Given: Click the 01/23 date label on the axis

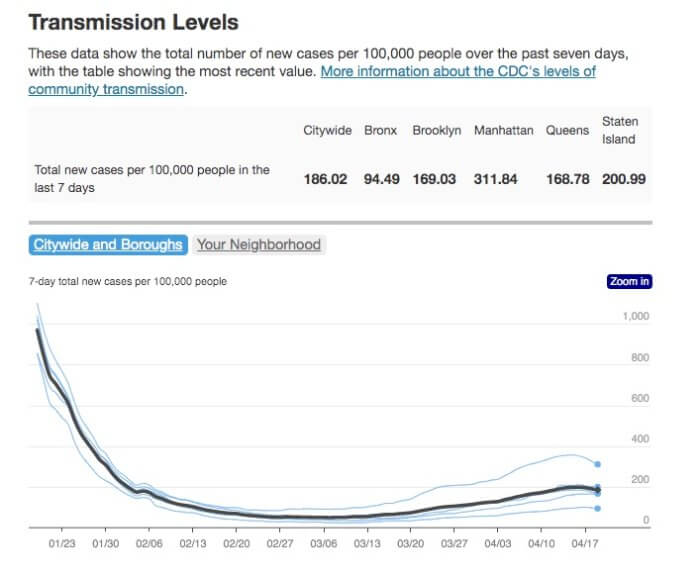Looking at the screenshot, I should (62, 543).
